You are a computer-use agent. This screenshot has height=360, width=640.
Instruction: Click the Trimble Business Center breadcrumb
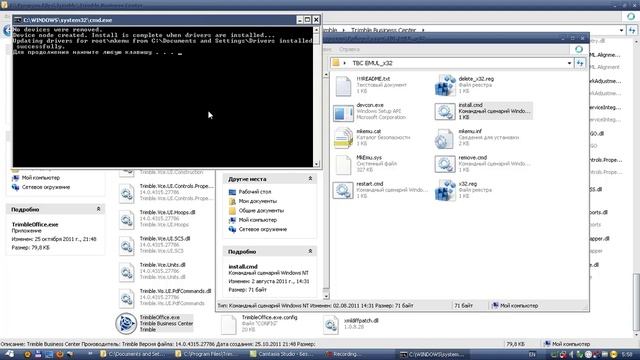coord(383,30)
